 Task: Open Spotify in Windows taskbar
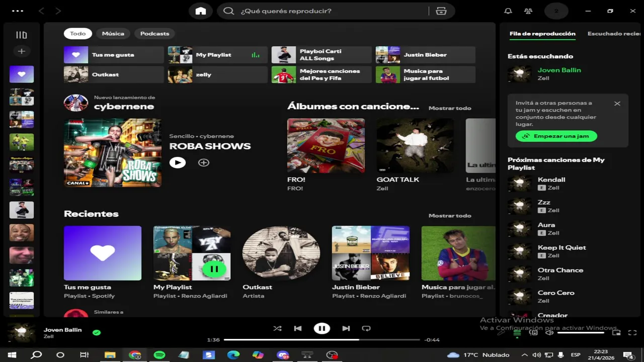pos(159,355)
